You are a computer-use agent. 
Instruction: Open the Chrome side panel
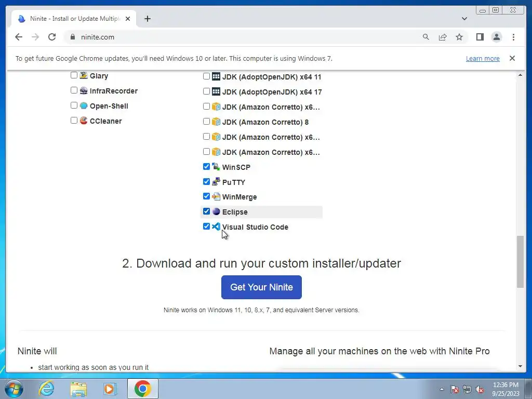[x=480, y=37]
